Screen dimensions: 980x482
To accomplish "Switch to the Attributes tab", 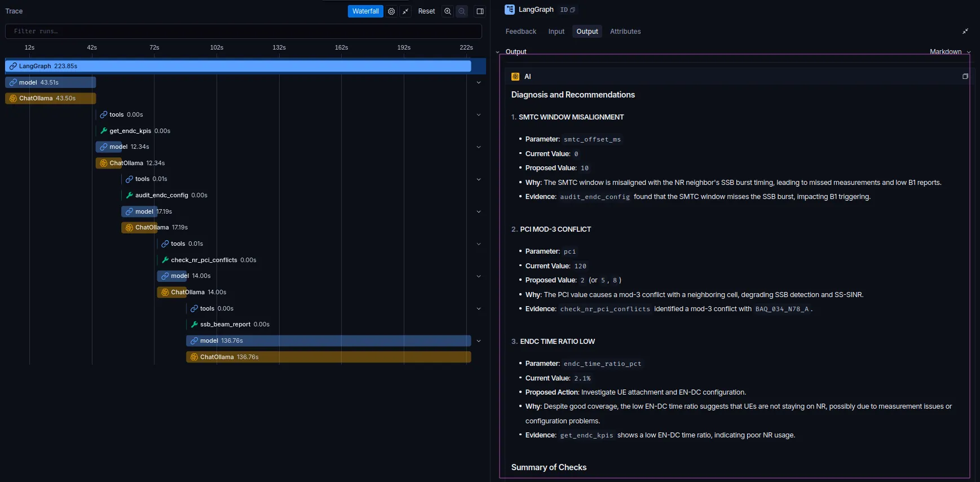I will point(625,32).
